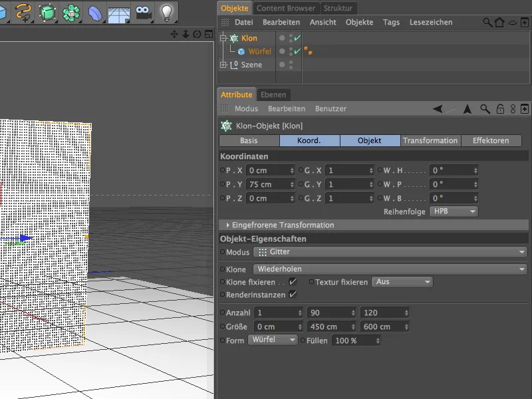Switch to the Effektoren button
The image size is (532, 399).
[x=492, y=140]
